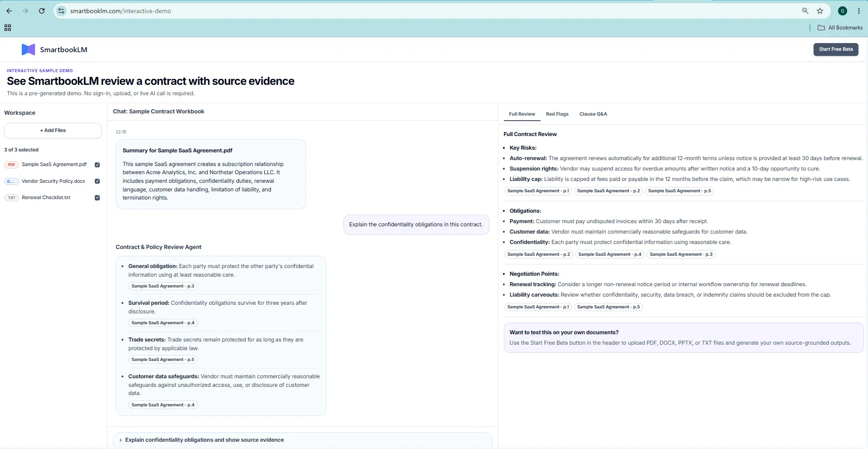The height and width of the screenshot is (449, 868).
Task: Click the 'Want to test this on your own documents?' box
Action: tap(683, 337)
